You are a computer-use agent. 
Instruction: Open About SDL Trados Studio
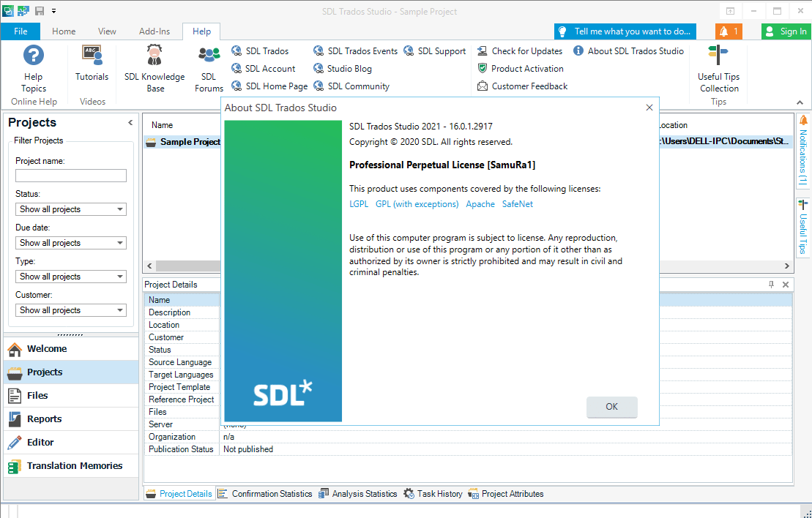point(628,50)
